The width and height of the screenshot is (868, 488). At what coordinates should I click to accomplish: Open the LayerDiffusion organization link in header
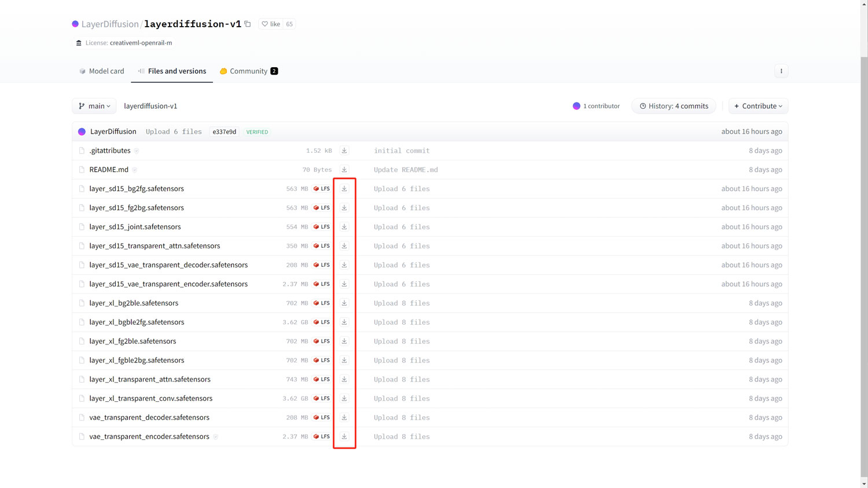point(110,24)
